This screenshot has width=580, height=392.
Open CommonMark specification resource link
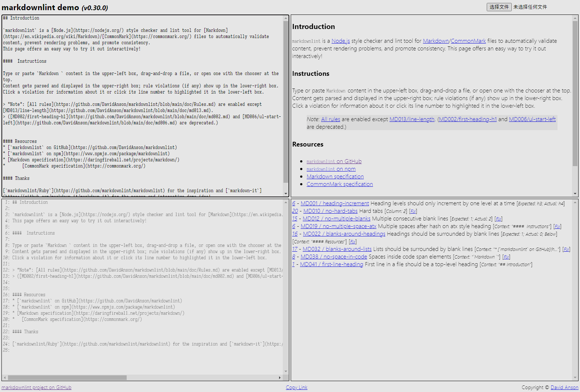pos(340,184)
